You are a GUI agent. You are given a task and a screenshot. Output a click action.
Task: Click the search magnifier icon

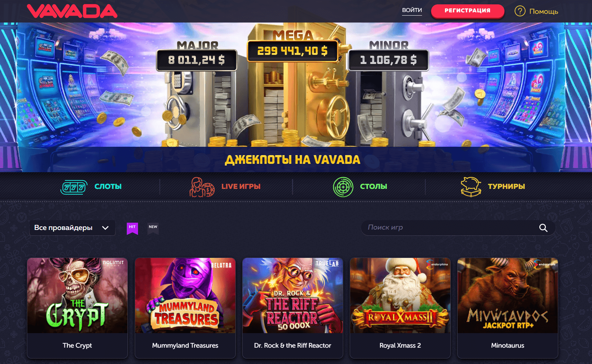543,228
